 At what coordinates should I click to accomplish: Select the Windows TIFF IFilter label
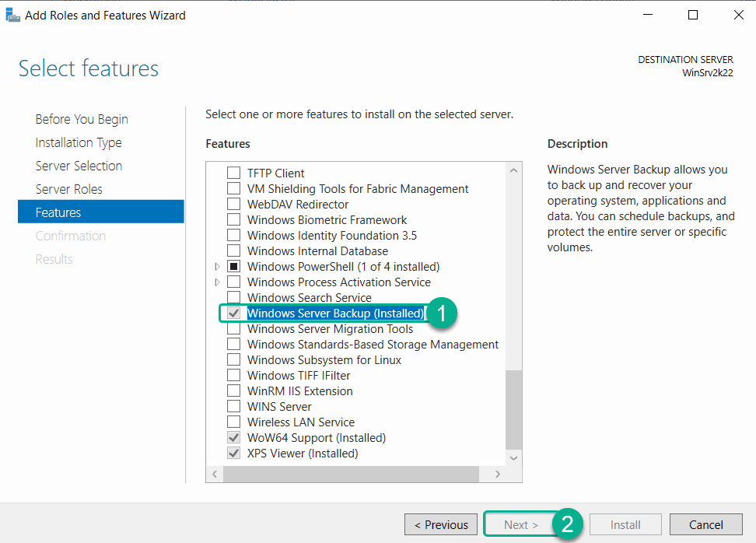tap(299, 375)
